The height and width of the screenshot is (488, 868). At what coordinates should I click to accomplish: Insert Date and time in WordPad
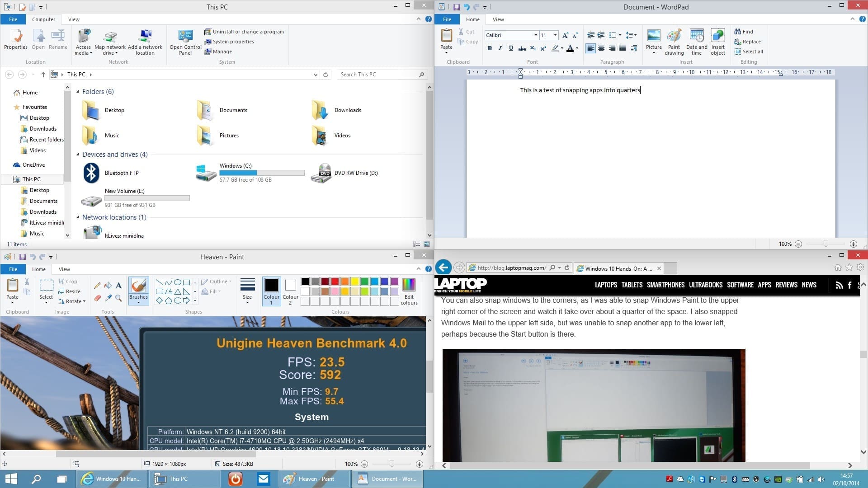[x=697, y=42]
